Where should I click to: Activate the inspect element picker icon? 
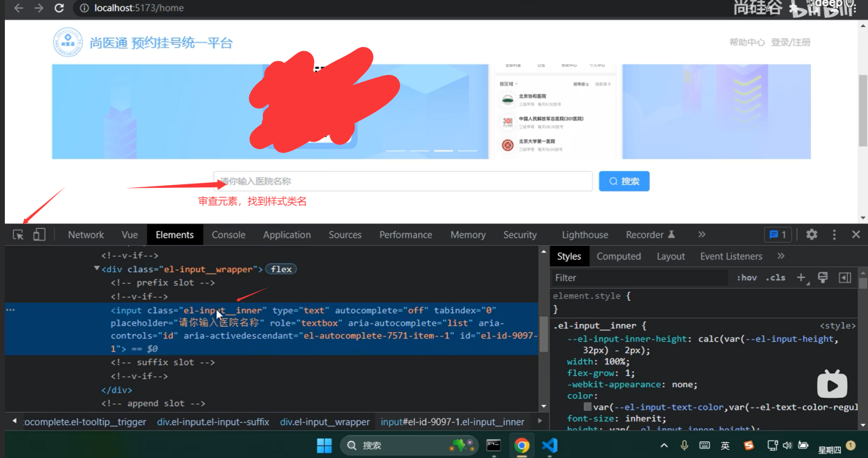click(x=18, y=235)
